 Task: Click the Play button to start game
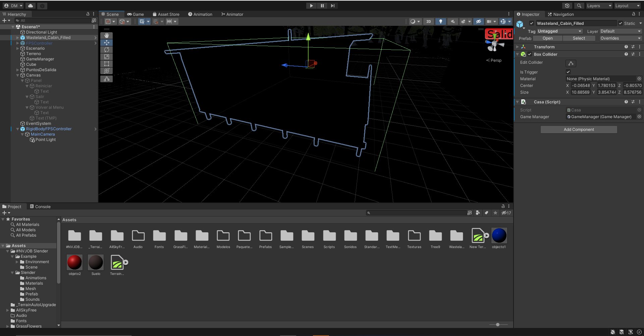click(x=311, y=6)
